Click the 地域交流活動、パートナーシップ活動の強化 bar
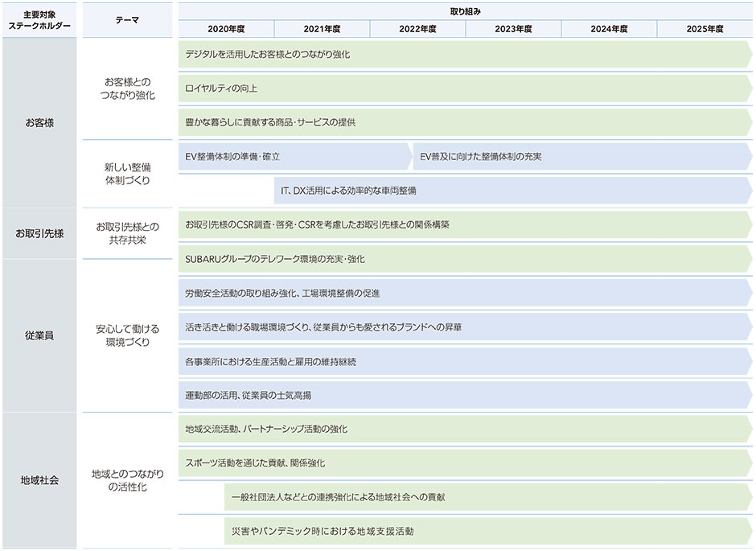 [466, 429]
